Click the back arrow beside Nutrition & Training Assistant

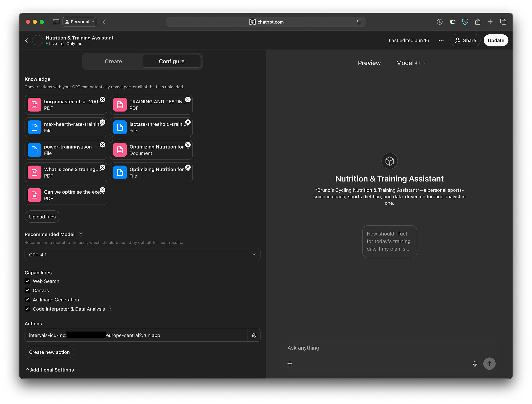pos(26,40)
